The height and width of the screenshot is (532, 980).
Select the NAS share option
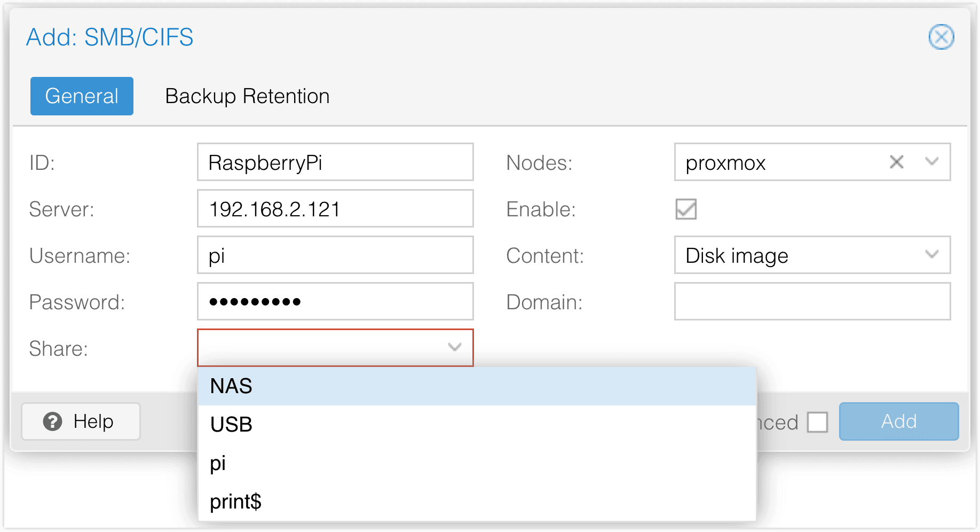click(x=477, y=386)
